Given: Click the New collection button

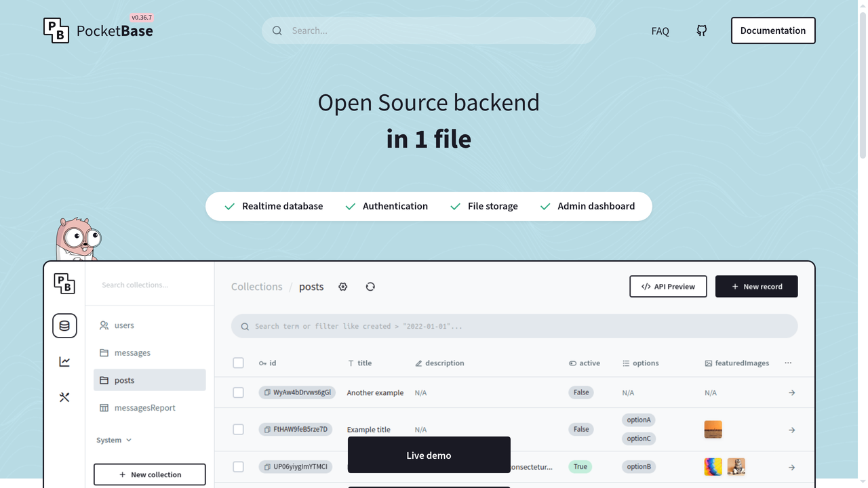Looking at the screenshot, I should coord(149,474).
